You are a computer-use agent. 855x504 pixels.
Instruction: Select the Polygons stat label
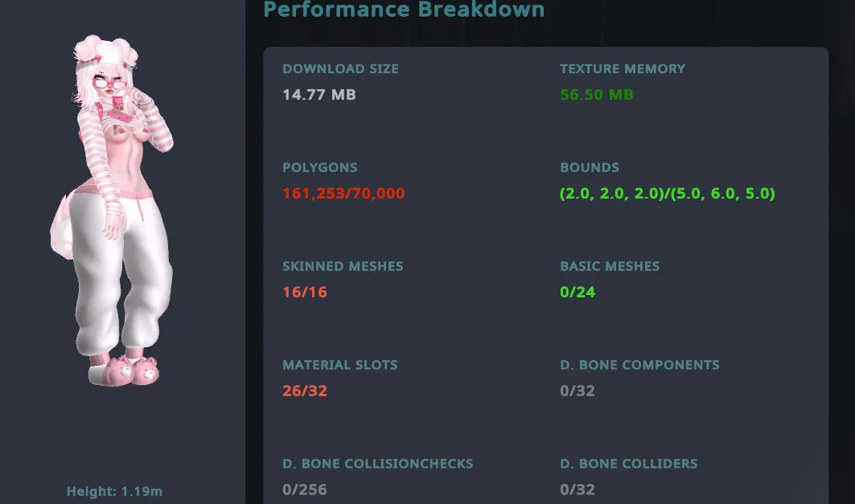point(319,167)
